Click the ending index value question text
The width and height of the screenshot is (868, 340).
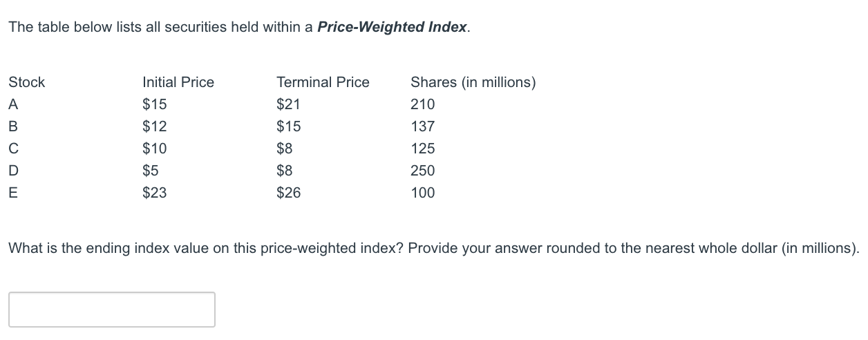433,249
